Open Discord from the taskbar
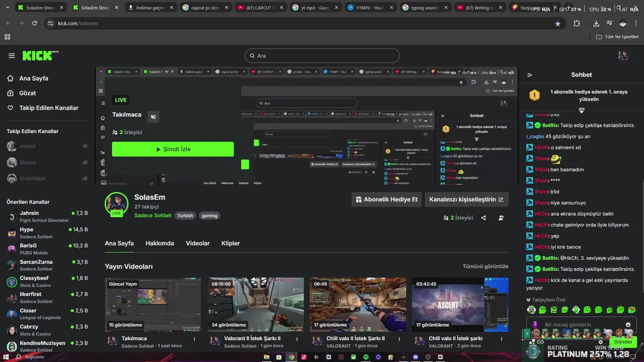The image size is (644, 362). (416, 357)
